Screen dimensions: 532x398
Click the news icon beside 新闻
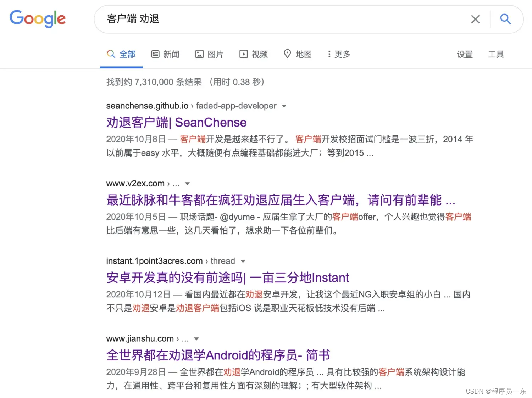pos(155,54)
